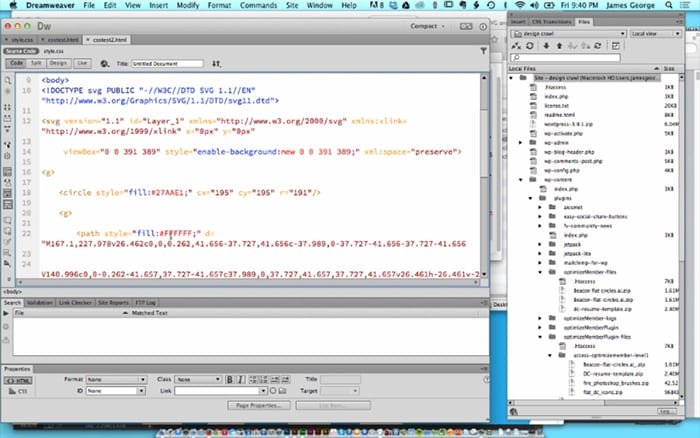This screenshot has height=438, width=700.
Task: Select wp-config.php in file list
Action: [562, 171]
